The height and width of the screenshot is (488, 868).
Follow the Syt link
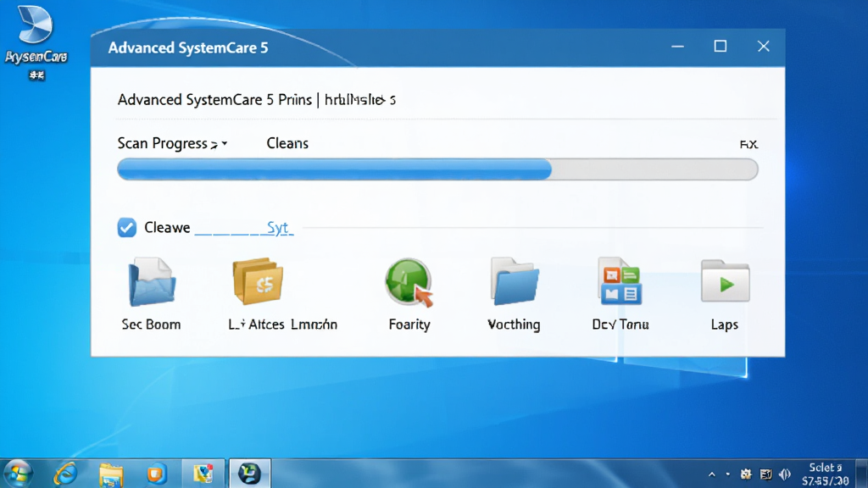tap(278, 227)
